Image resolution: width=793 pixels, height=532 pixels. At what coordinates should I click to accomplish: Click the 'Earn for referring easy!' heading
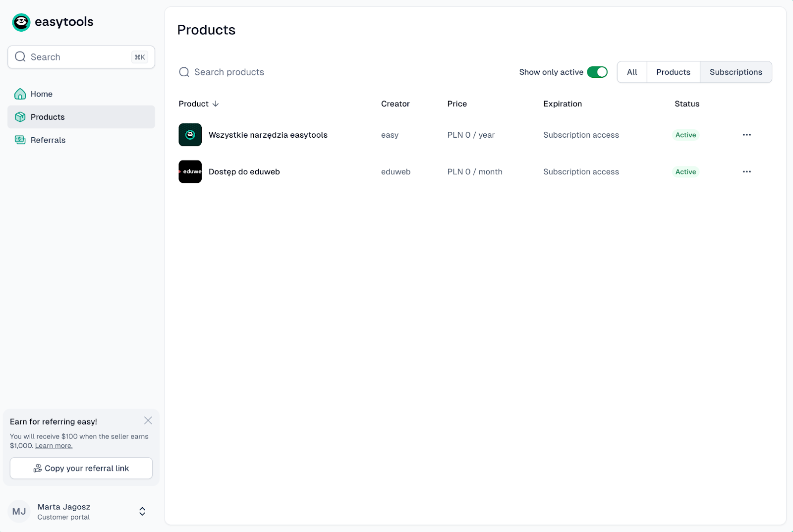tap(54, 422)
